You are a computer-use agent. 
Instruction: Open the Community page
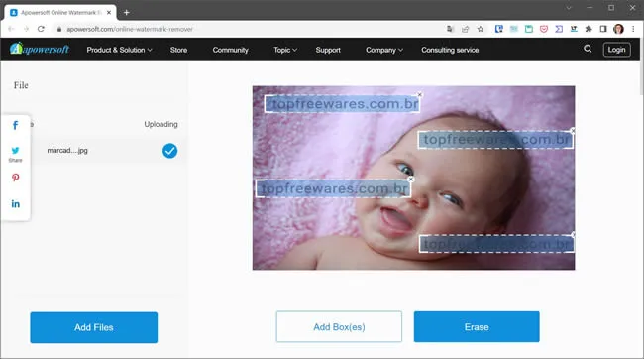click(x=231, y=50)
